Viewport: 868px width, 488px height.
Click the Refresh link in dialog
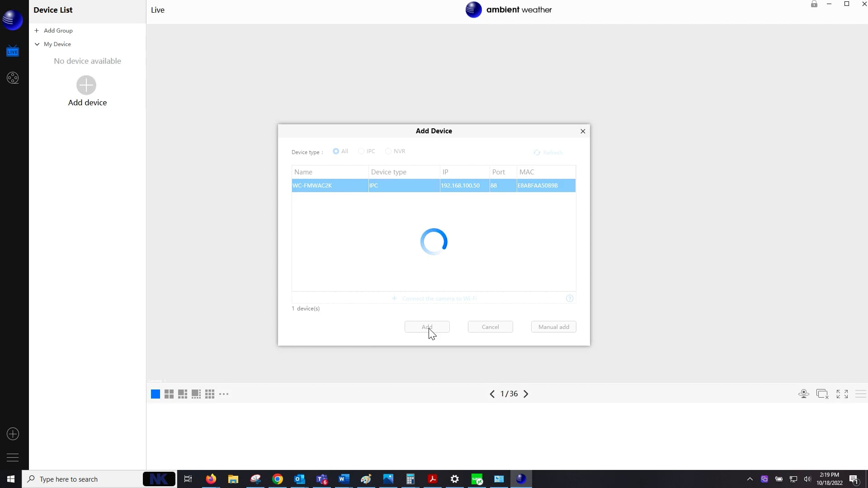tap(548, 153)
